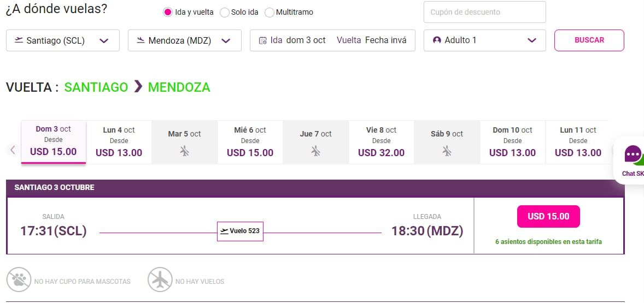Select the Solo ida radio option

pos(224,13)
